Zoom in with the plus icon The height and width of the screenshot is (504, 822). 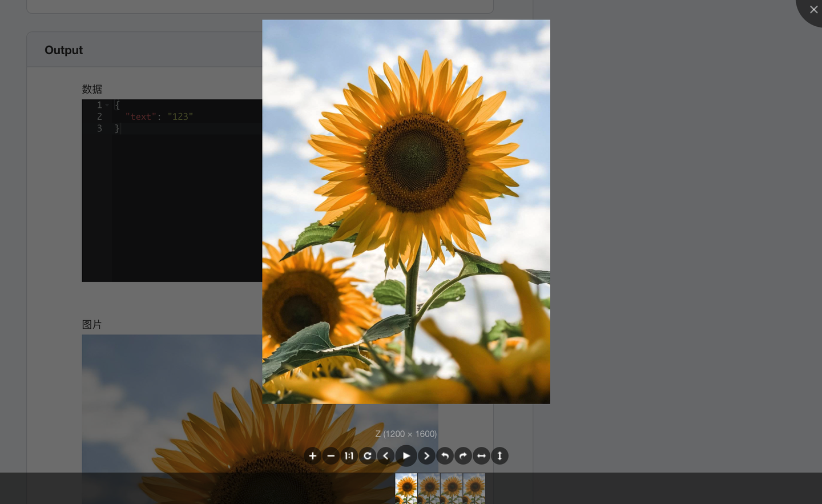(x=312, y=455)
